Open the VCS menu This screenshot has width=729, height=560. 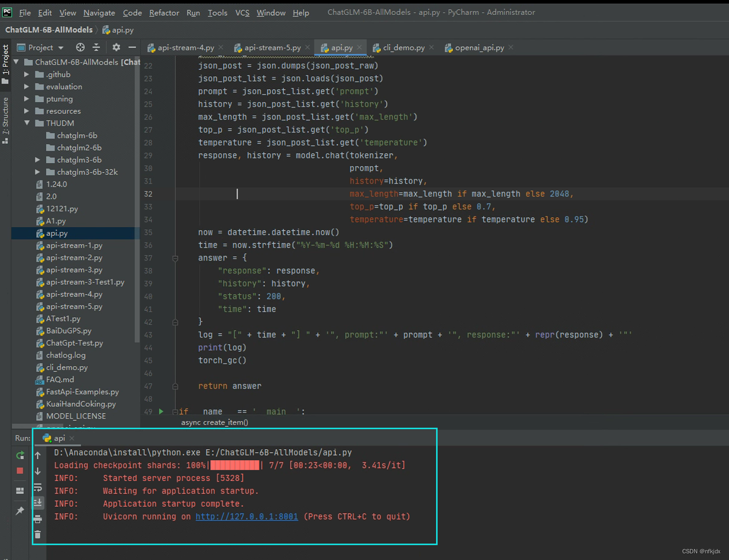point(242,12)
